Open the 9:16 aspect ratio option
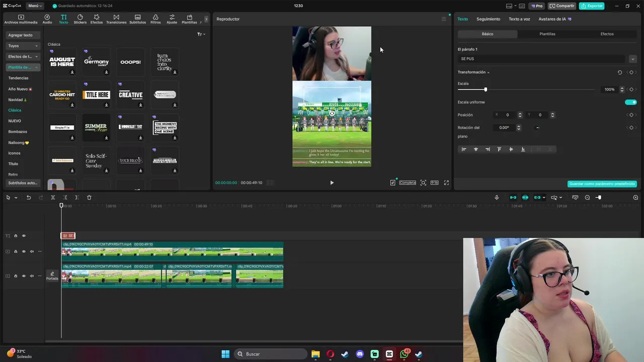Viewport: 644px width, 362px height. point(435,183)
